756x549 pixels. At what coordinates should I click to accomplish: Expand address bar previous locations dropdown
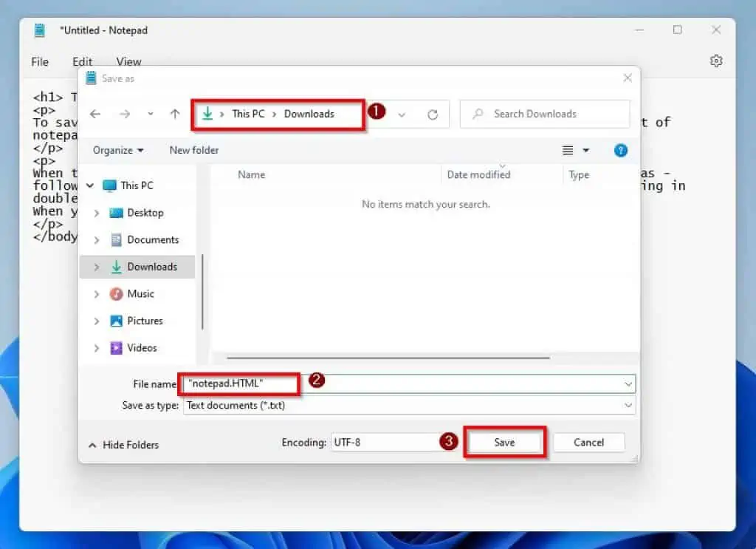[402, 115]
